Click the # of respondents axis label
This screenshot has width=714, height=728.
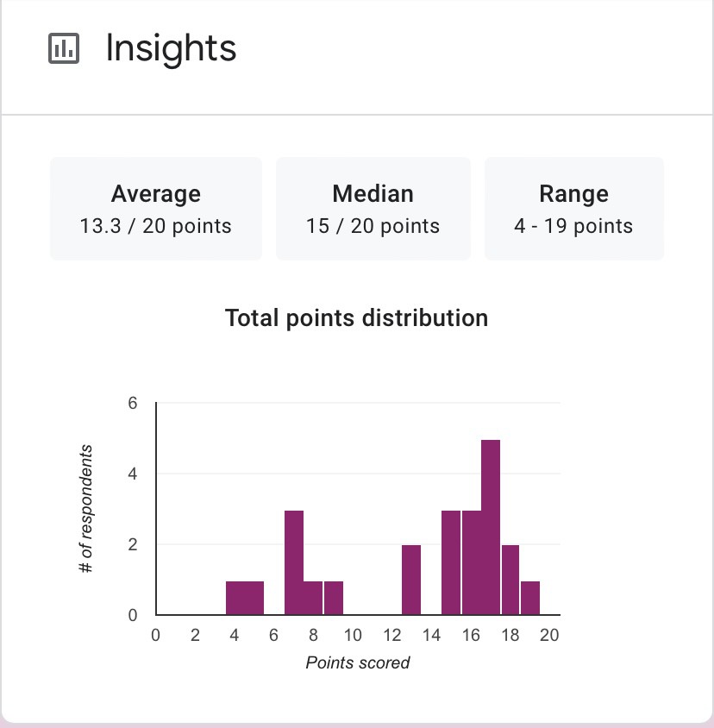coord(86,509)
